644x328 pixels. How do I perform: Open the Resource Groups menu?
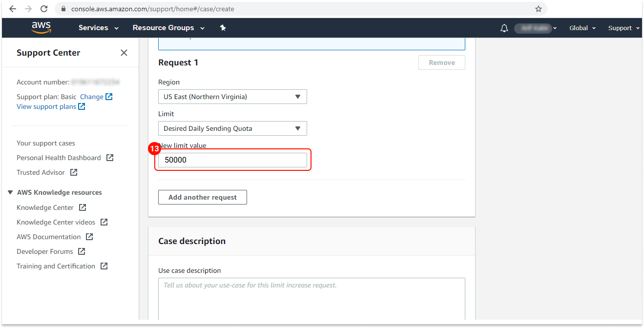pyautogui.click(x=168, y=28)
